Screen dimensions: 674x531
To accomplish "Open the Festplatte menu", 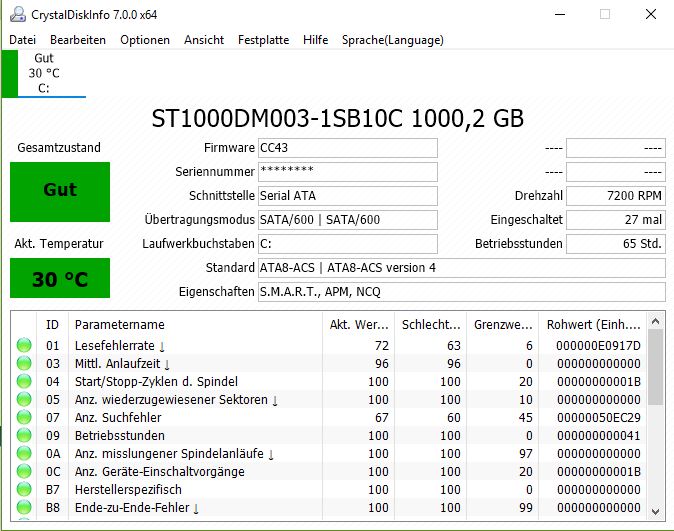I will (263, 40).
